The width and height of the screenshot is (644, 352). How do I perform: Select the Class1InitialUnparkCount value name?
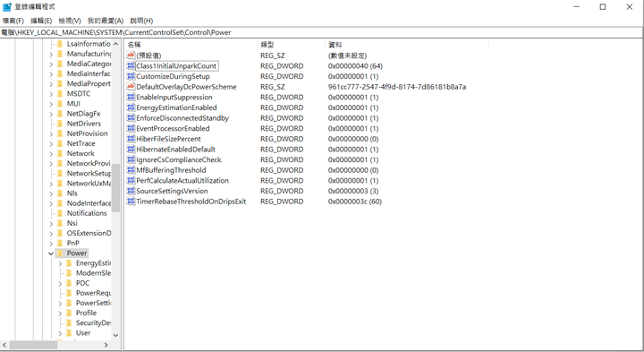click(x=176, y=65)
